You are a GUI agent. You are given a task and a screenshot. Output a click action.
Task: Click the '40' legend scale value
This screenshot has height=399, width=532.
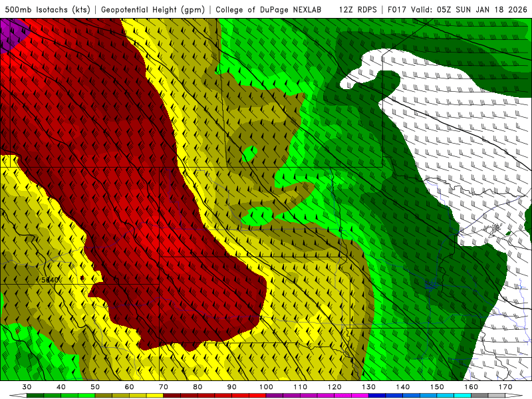pos(61,387)
